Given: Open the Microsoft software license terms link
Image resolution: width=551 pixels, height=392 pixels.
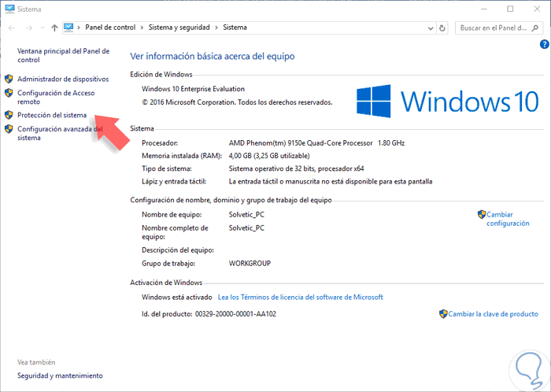Looking at the screenshot, I should pos(301,298).
